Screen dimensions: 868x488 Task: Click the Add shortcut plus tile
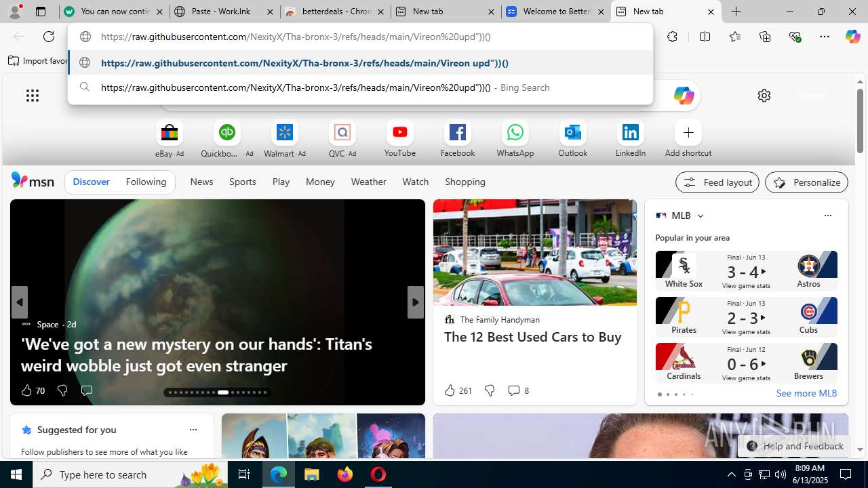(x=688, y=140)
